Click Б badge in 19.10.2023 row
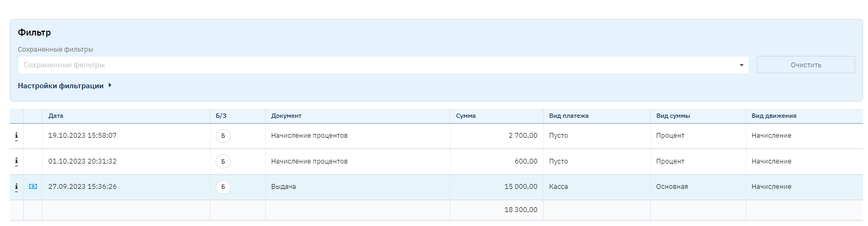The width and height of the screenshot is (868, 226). (223, 136)
